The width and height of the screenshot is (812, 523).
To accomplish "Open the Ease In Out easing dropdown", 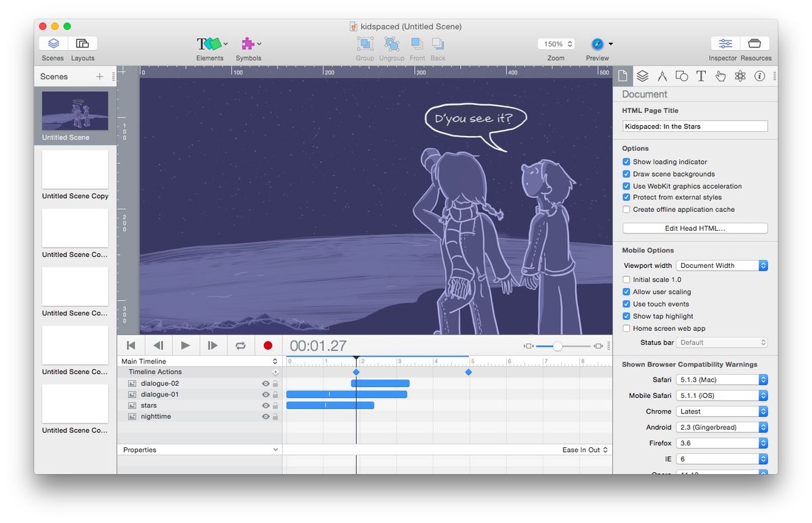I will tap(582, 449).
